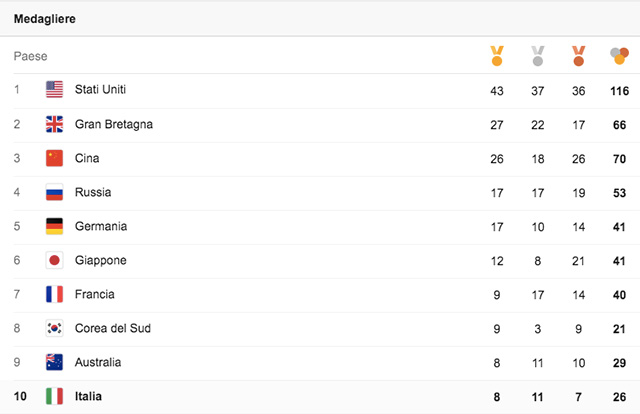The width and height of the screenshot is (640, 414).
Task: Click the Great Britain flag icon
Action: coord(55,124)
